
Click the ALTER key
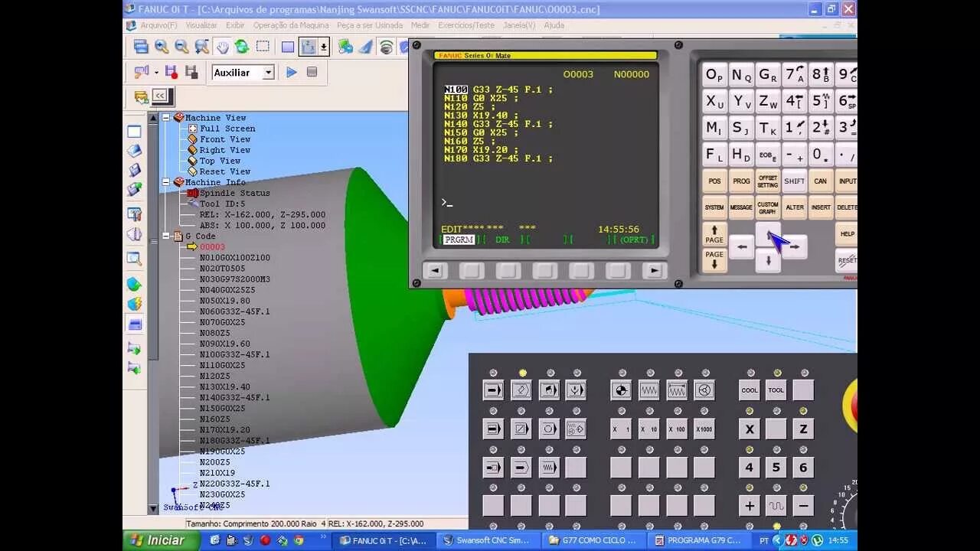[794, 207]
